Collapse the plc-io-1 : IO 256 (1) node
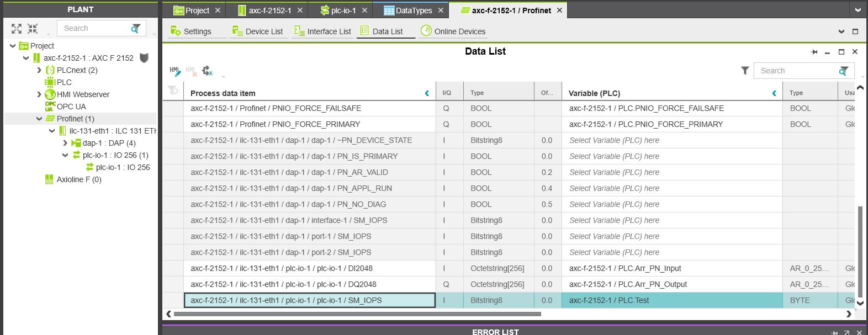868x335 pixels. pos(65,155)
